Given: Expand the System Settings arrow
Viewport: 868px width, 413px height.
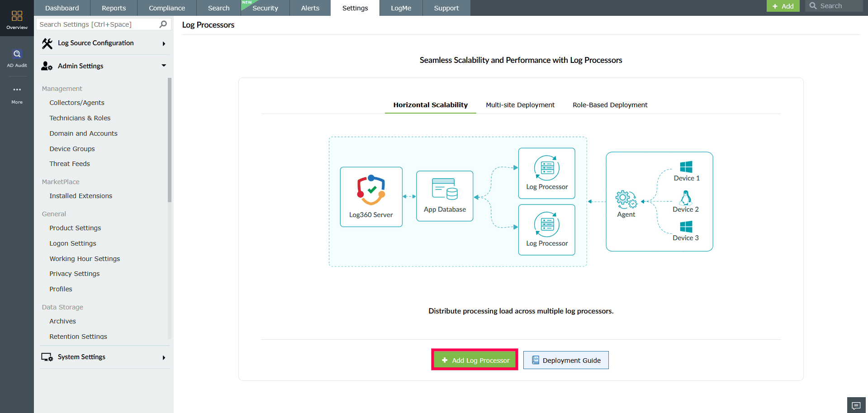Looking at the screenshot, I should pyautogui.click(x=164, y=358).
